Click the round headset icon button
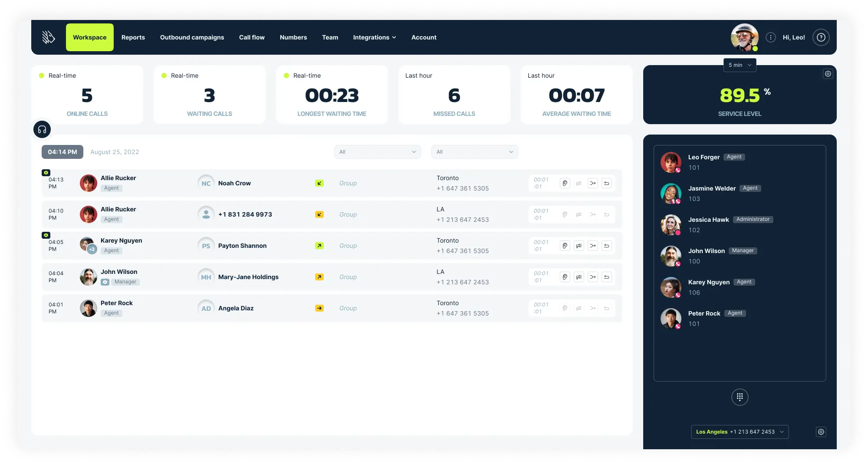This screenshot has width=868, height=464. 42,129
